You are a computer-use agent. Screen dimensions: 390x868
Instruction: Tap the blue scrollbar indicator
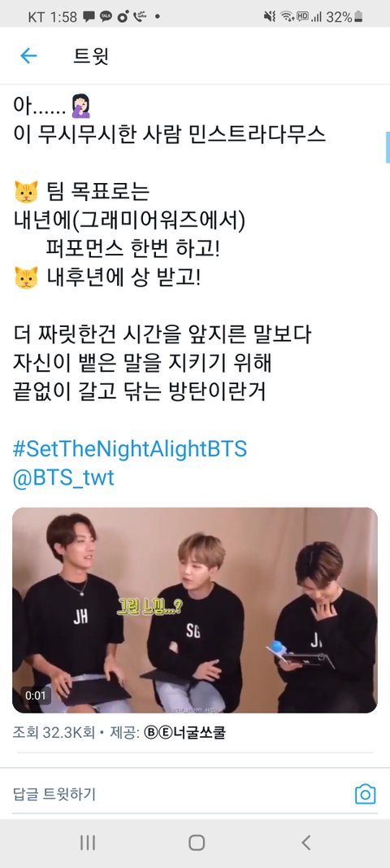click(x=388, y=147)
